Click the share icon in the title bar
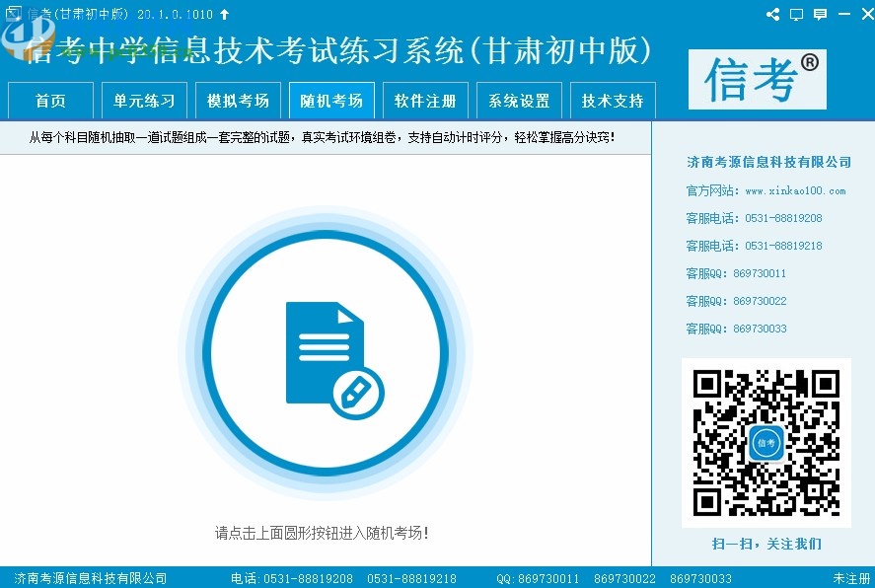Image resolution: width=875 pixels, height=588 pixels. 773,14
